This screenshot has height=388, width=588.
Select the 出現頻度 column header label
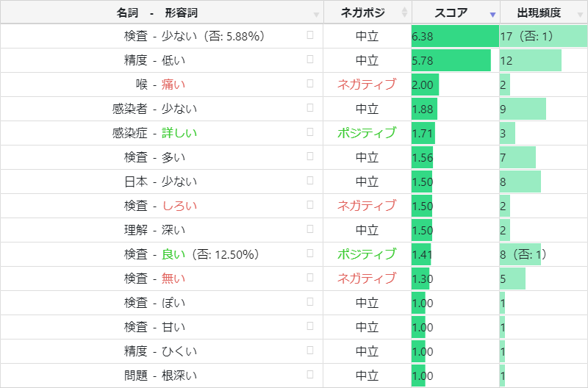539,12
